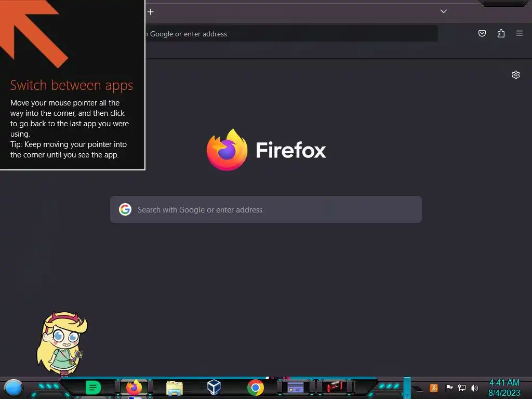Screen dimensions: 532x399
Task: Click the Firefox logo on the page
Action: [227, 150]
